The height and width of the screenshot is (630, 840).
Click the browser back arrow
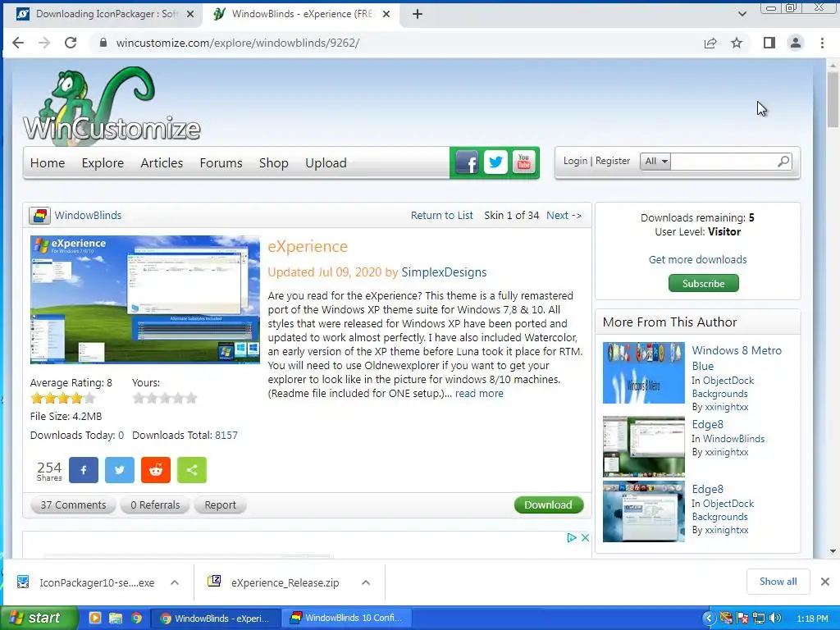pyautogui.click(x=18, y=43)
